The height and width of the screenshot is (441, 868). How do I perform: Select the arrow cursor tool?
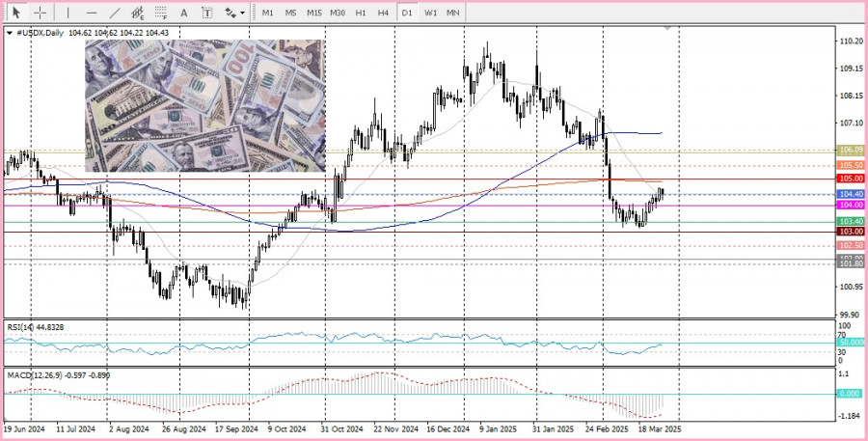tap(16, 13)
